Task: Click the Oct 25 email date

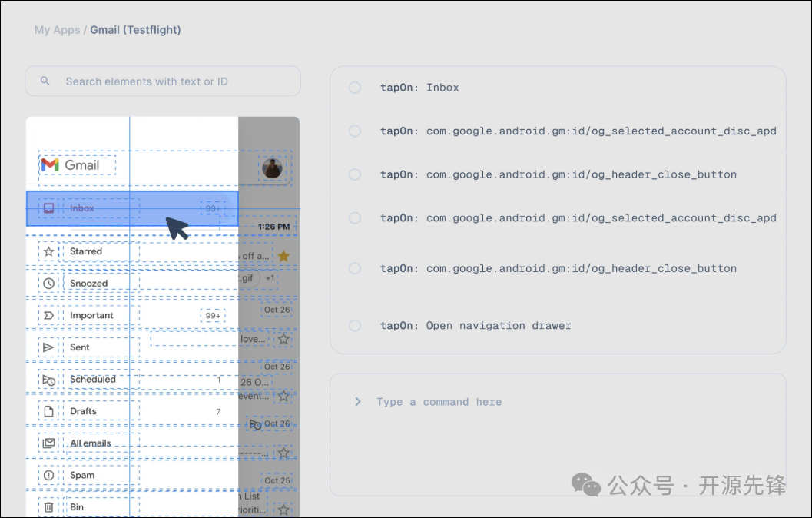Action: [x=277, y=480]
